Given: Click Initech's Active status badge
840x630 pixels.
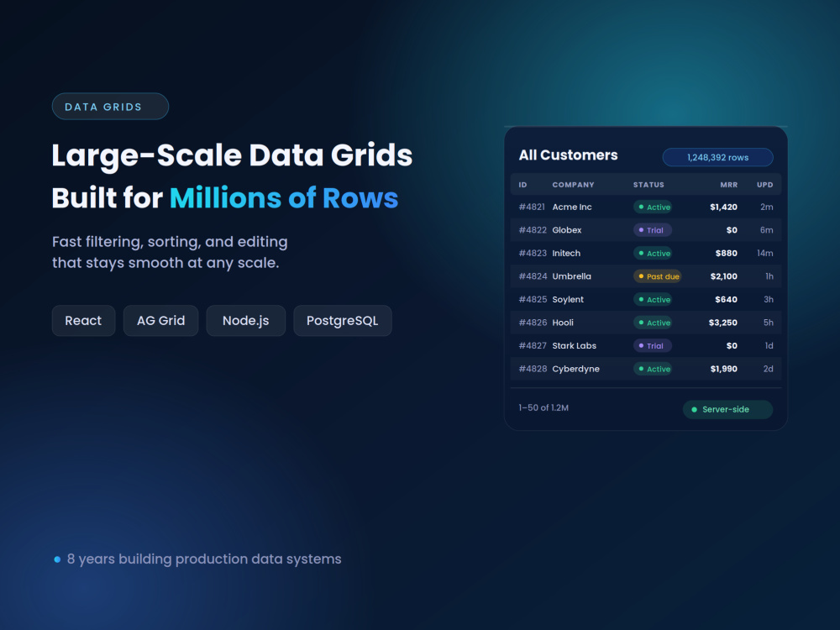Looking at the screenshot, I should point(653,253).
